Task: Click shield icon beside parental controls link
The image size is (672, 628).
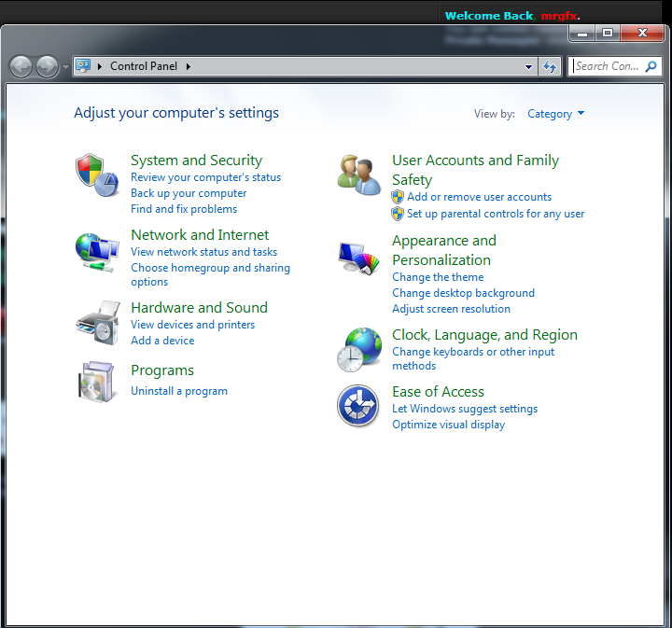Action: coord(398,214)
